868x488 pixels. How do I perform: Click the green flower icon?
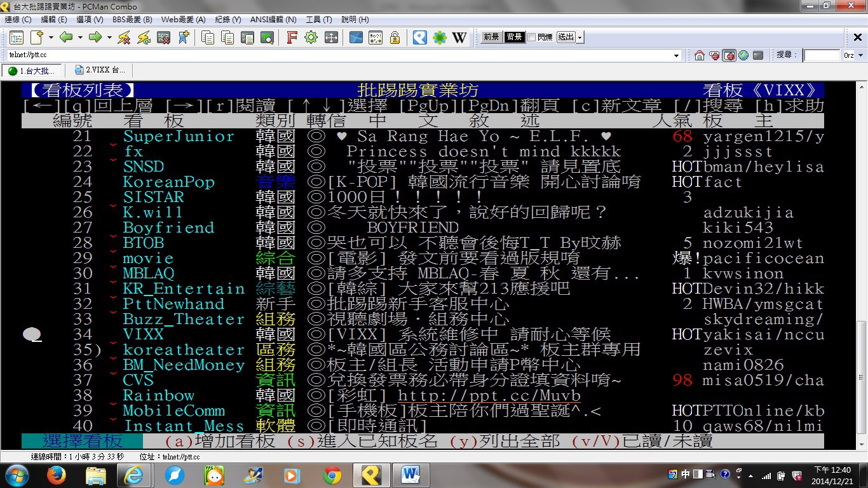click(440, 37)
